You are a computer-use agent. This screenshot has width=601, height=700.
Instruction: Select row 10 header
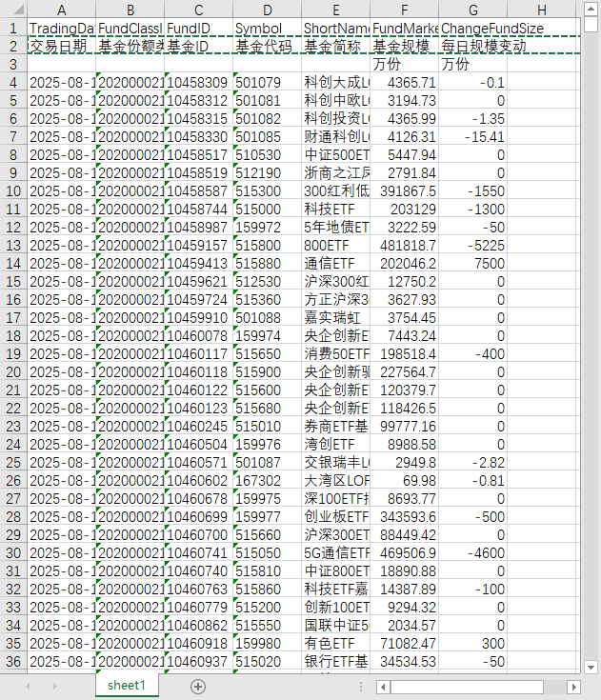(x=13, y=191)
